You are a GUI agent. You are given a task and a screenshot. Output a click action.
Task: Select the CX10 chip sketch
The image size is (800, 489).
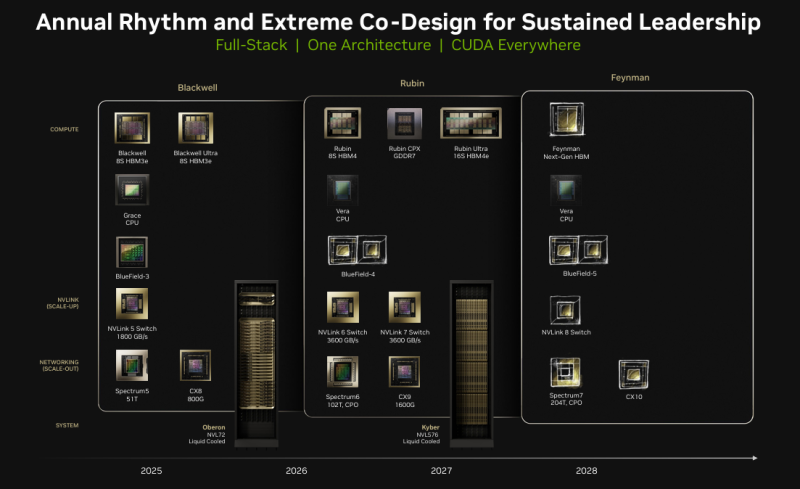click(634, 375)
